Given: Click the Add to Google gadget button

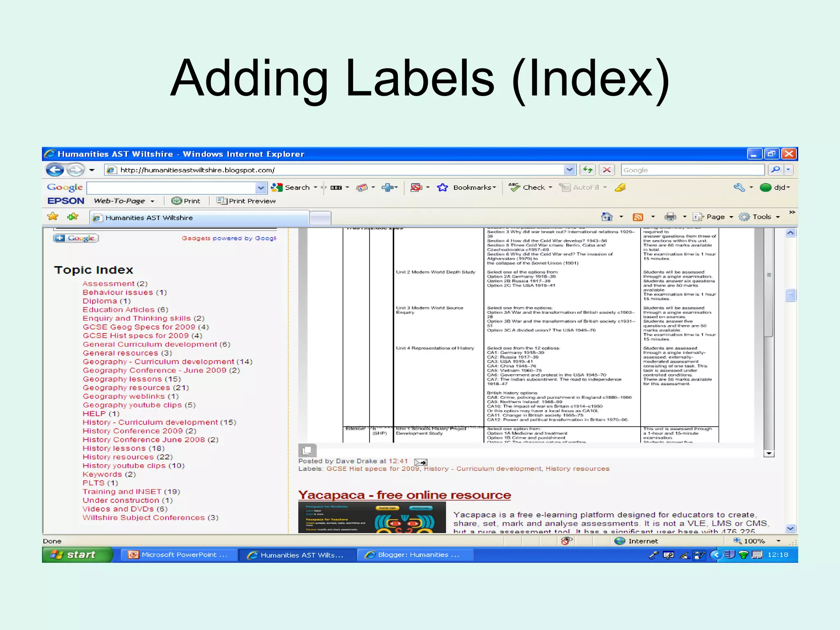Looking at the screenshot, I should pyautogui.click(x=76, y=238).
